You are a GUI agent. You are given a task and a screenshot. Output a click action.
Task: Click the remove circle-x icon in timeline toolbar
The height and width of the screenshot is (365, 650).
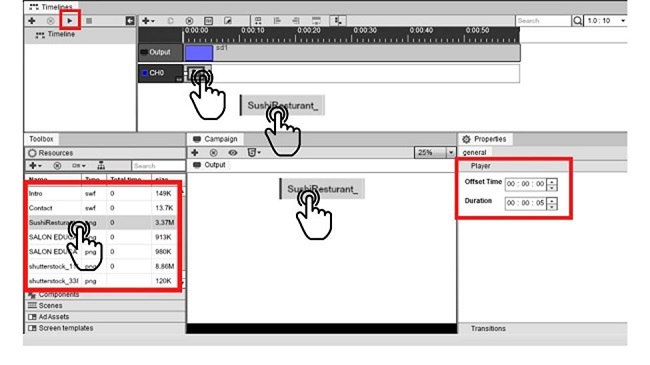pos(189,20)
